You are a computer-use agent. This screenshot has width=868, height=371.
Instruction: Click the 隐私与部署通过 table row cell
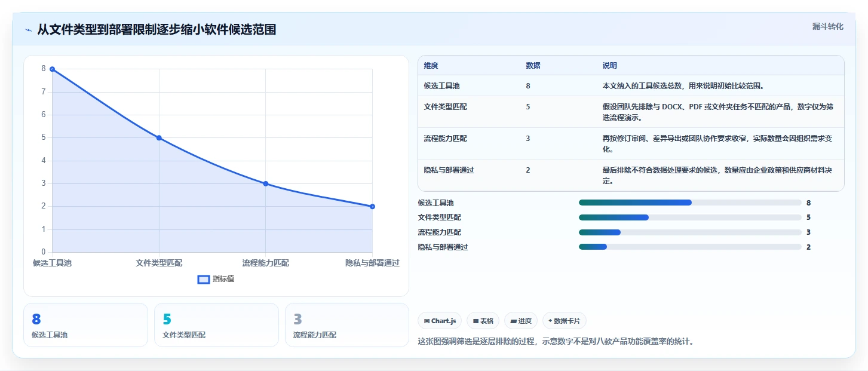pos(449,170)
